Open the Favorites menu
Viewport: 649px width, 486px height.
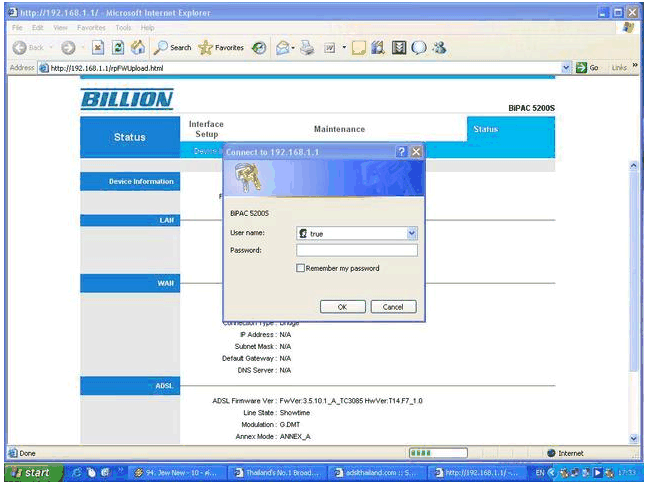[x=91, y=28]
